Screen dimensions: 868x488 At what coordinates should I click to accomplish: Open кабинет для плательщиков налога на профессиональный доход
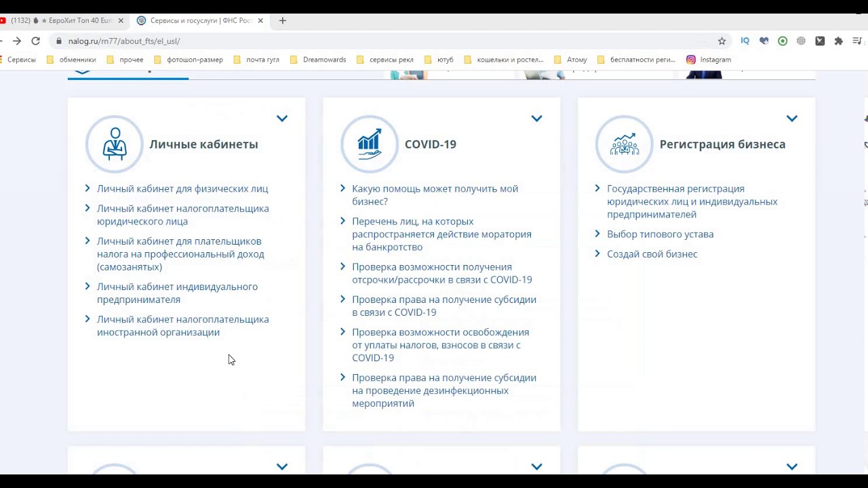tap(180, 254)
